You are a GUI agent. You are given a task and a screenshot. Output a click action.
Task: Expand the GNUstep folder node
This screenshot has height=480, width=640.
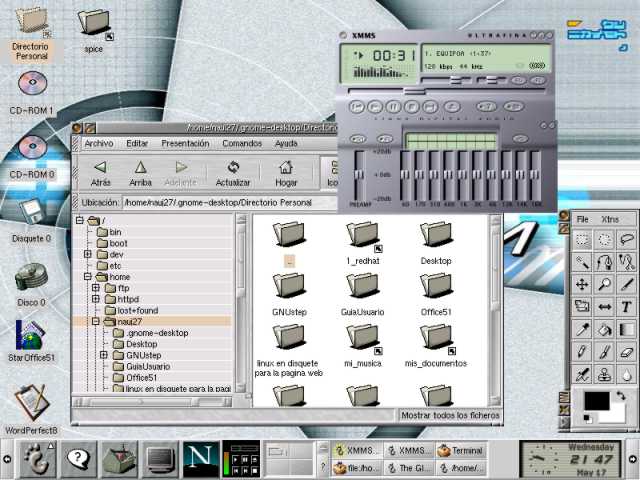pos(104,355)
